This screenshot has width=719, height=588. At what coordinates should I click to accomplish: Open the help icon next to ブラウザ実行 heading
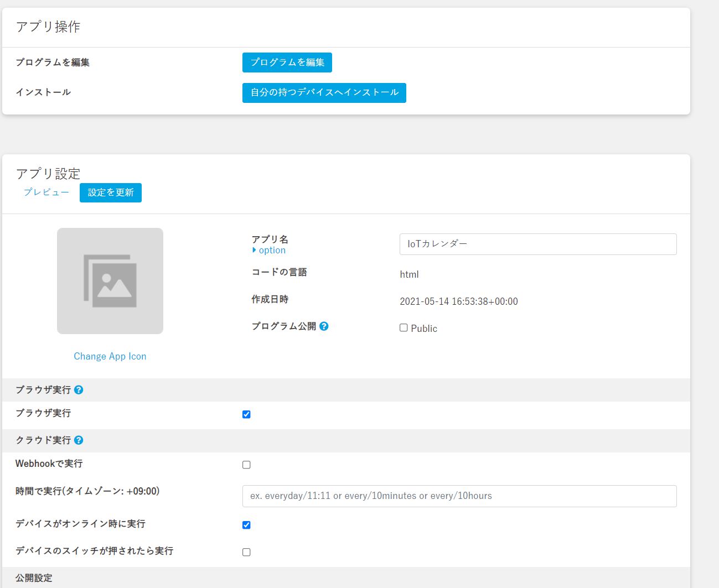[x=79, y=390]
